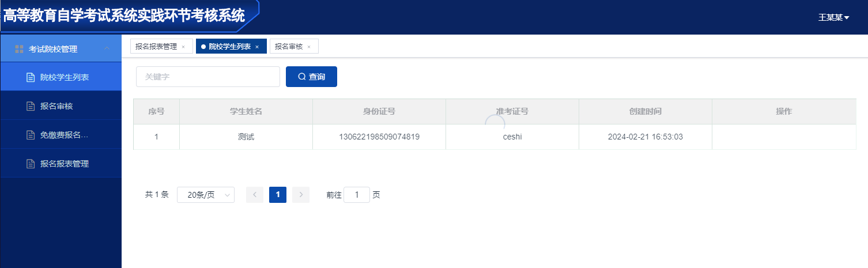Click document icon next to 院校学生列表
The height and width of the screenshot is (268, 868).
tap(31, 77)
